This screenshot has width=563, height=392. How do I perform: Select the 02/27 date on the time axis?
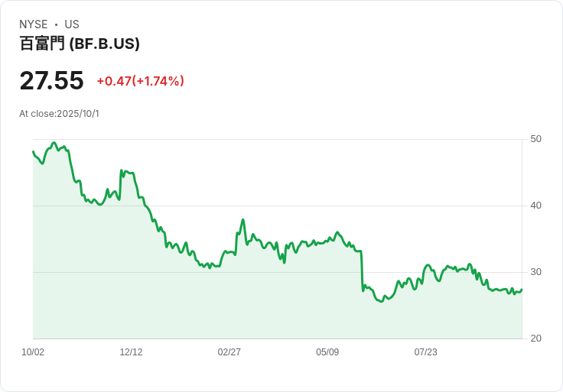click(x=229, y=352)
